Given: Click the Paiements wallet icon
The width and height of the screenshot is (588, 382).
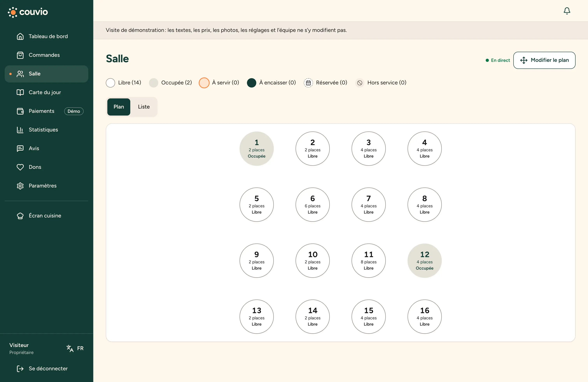Looking at the screenshot, I should click(x=20, y=111).
